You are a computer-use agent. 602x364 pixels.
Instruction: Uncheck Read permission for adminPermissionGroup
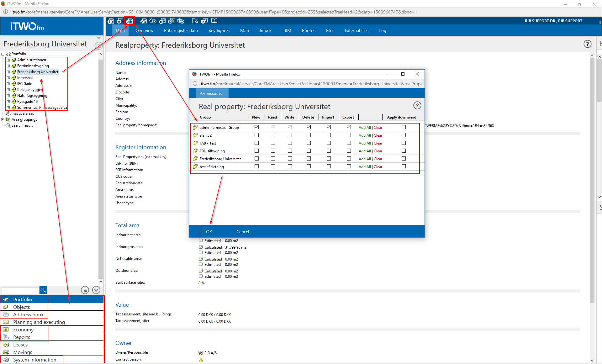(273, 127)
